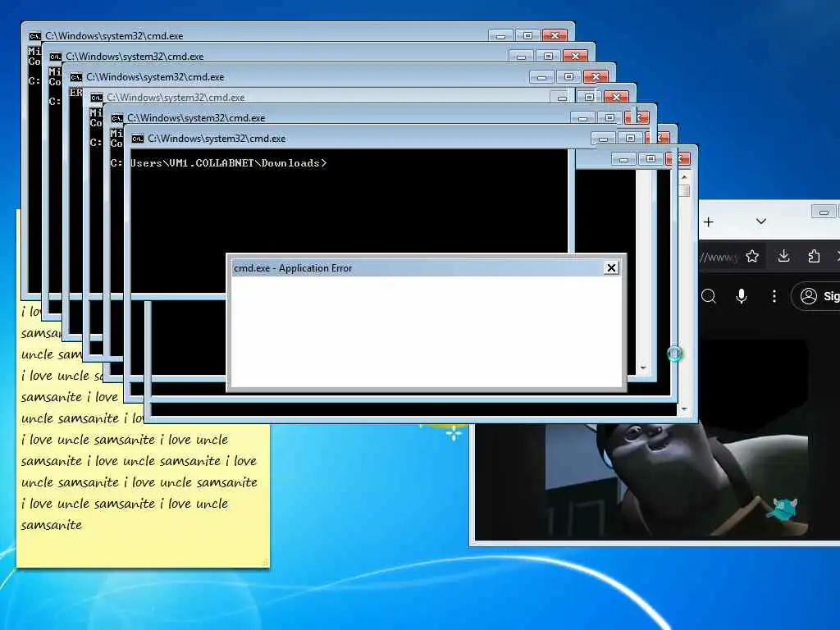Open YouTube settings three-dot menu
Viewport: 840px width, 630px height.
(774, 295)
